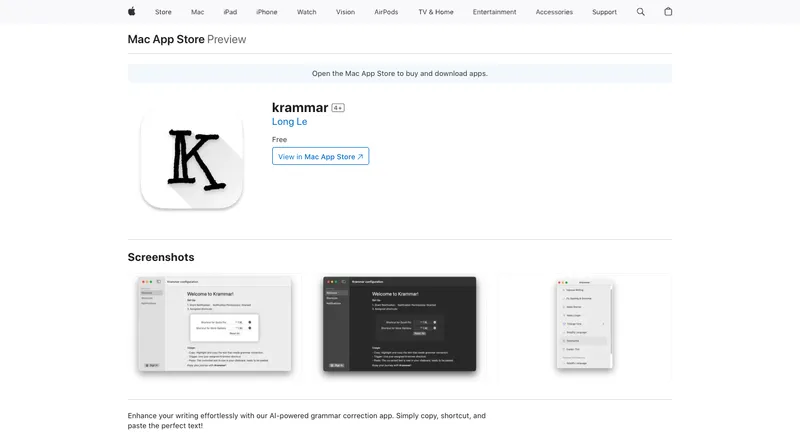Image resolution: width=800 pixels, height=433 pixels.
Task: Open the search magnifier icon
Action: pos(641,12)
